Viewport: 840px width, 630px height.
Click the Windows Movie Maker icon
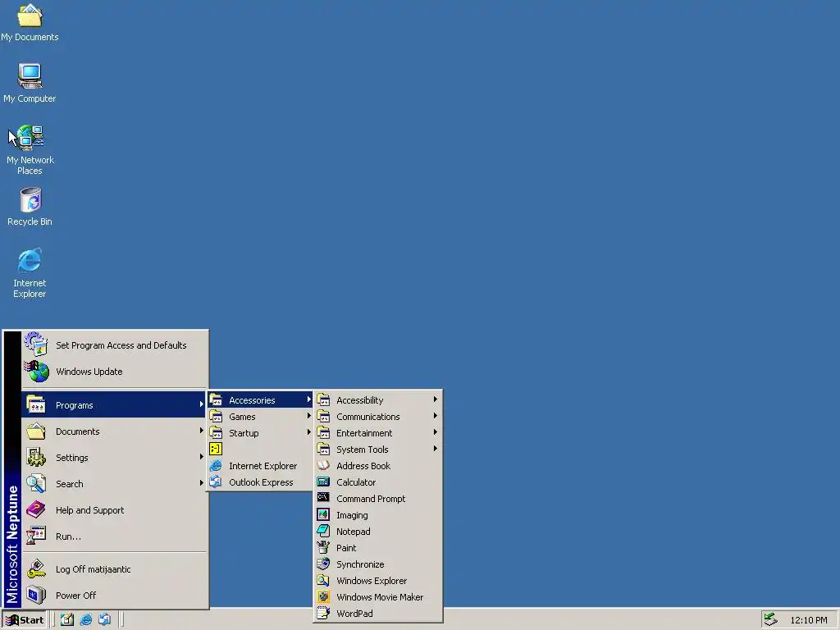pyautogui.click(x=323, y=597)
